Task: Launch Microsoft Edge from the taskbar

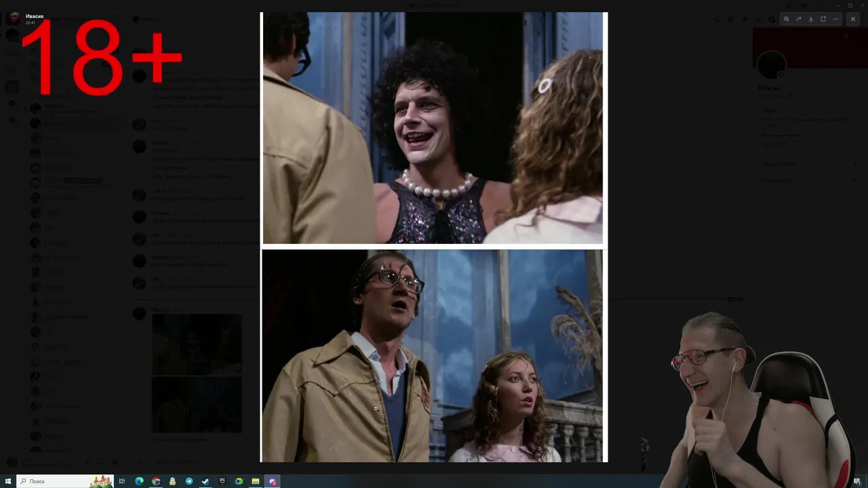Action: (x=139, y=481)
